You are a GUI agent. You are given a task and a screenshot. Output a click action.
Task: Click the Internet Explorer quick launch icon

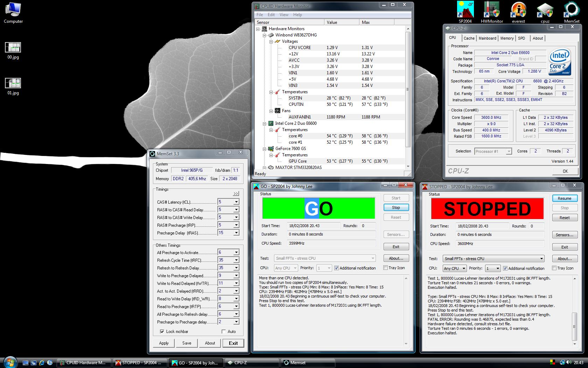tap(42, 363)
